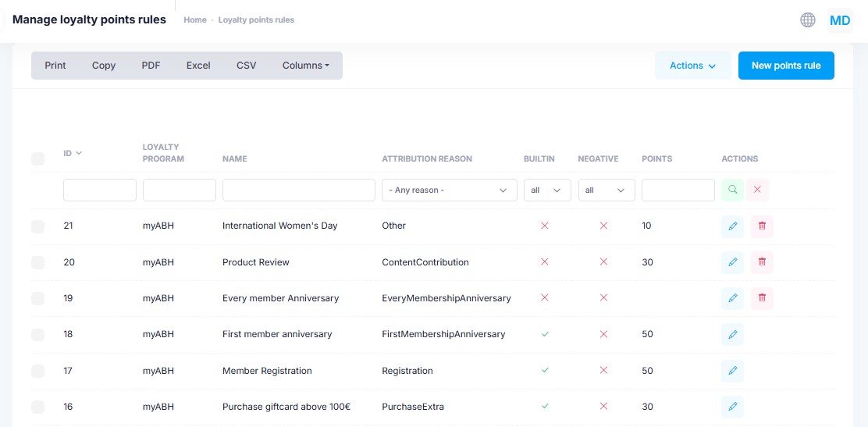Click 'PurchaseExtra' reason cell
This screenshot has width=868, height=427.
point(413,407)
